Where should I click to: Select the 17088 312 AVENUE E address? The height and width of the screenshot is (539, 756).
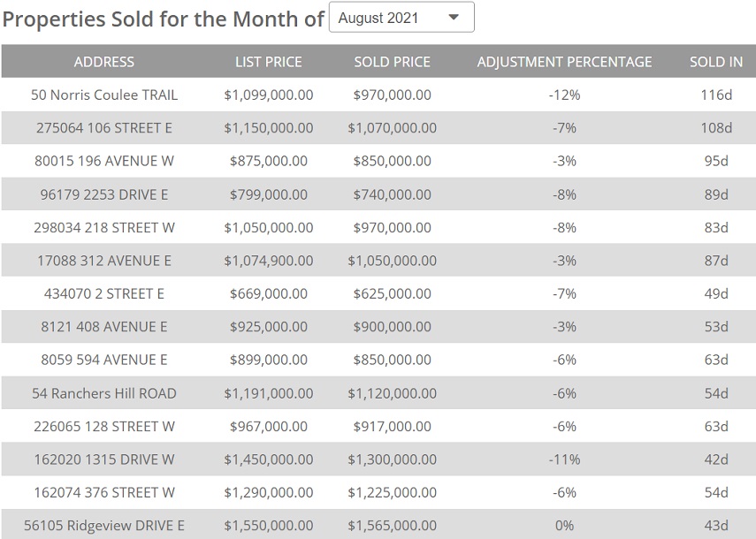pyautogui.click(x=104, y=261)
